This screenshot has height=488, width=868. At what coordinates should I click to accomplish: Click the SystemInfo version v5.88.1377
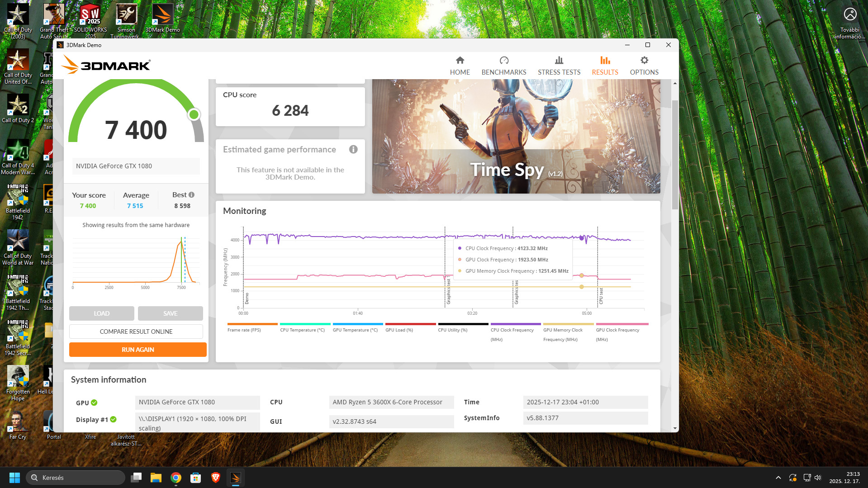pyautogui.click(x=585, y=418)
